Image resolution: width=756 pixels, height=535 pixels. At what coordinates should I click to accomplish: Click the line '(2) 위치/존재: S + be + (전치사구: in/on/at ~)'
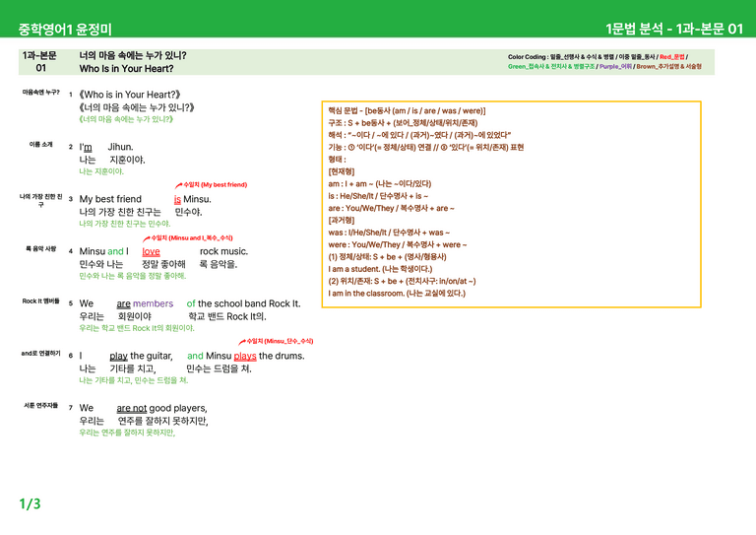coord(402,281)
